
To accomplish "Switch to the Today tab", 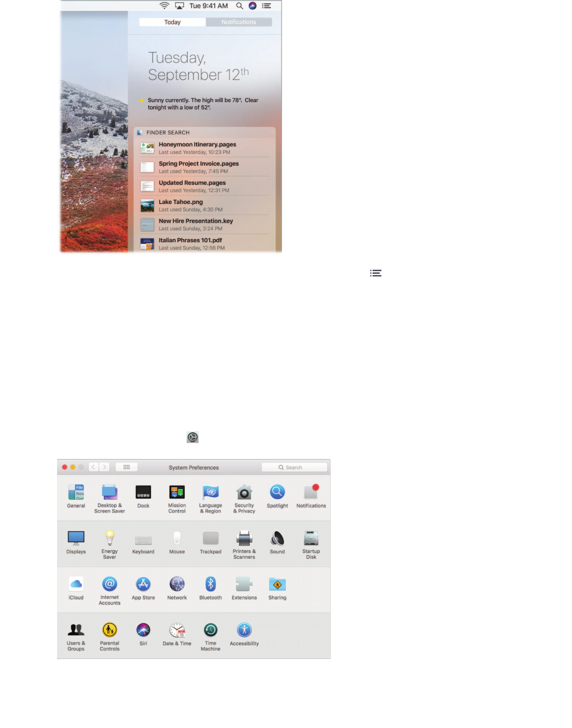I will click(x=172, y=22).
